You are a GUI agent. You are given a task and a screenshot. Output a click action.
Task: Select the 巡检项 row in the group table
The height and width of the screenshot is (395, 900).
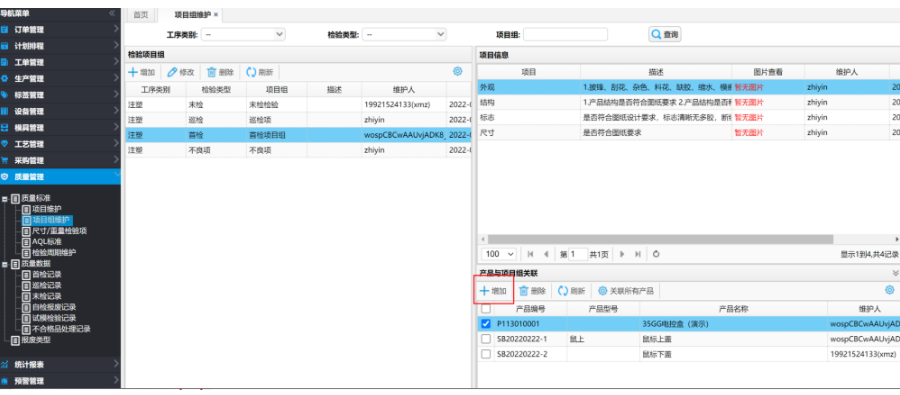tap(298, 119)
